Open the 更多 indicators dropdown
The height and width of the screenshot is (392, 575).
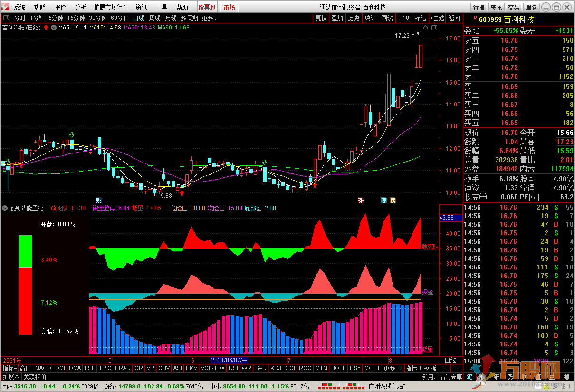389,368
